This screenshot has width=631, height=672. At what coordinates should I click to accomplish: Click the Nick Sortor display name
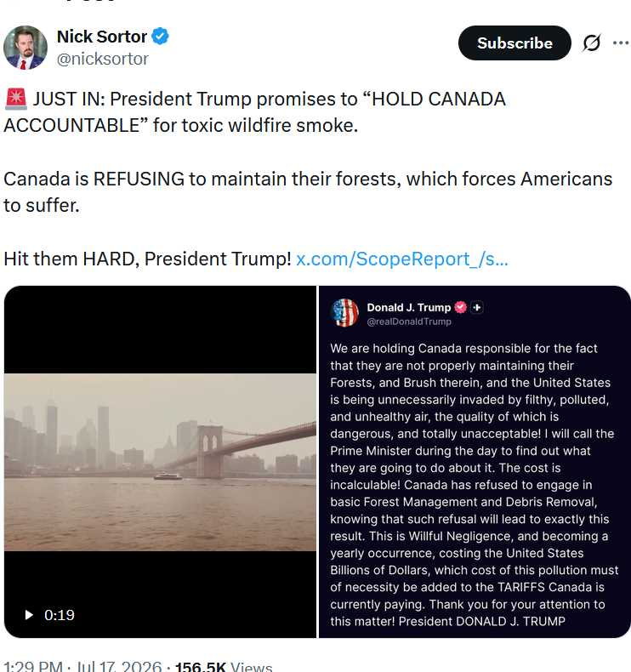coord(102,37)
